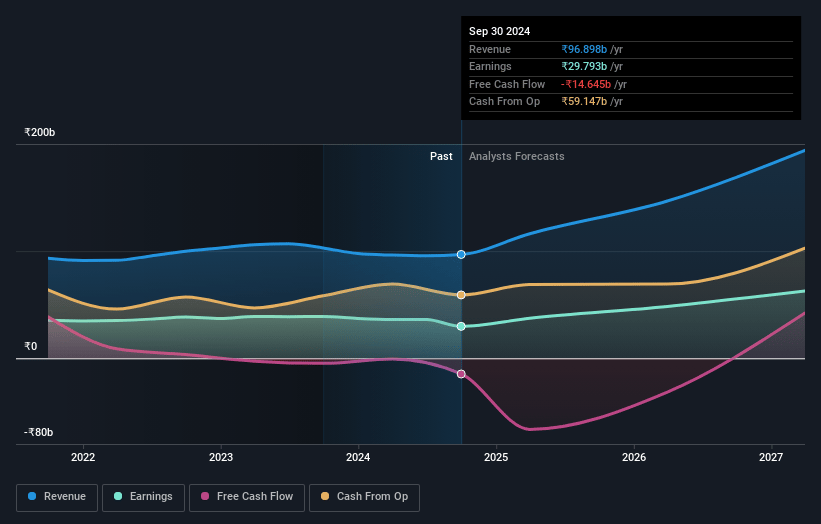
Task: Click the blue Revenue data point marker
Action: pyautogui.click(x=461, y=254)
